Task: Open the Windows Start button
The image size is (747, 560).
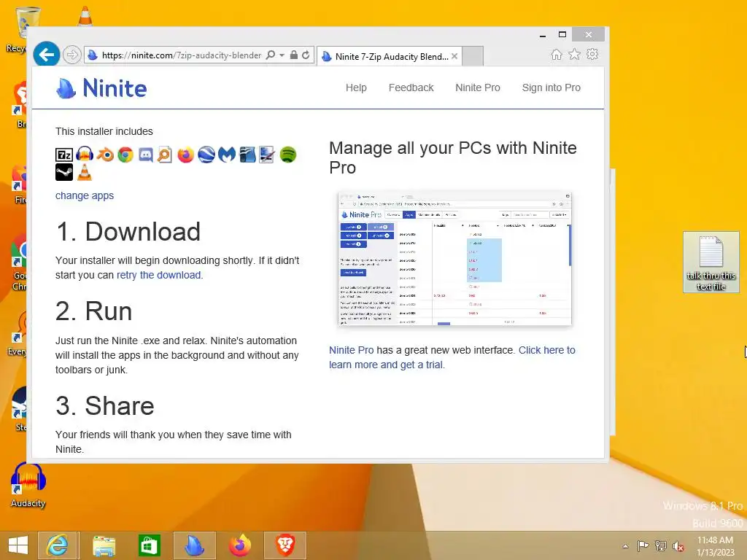Action: click(18, 545)
